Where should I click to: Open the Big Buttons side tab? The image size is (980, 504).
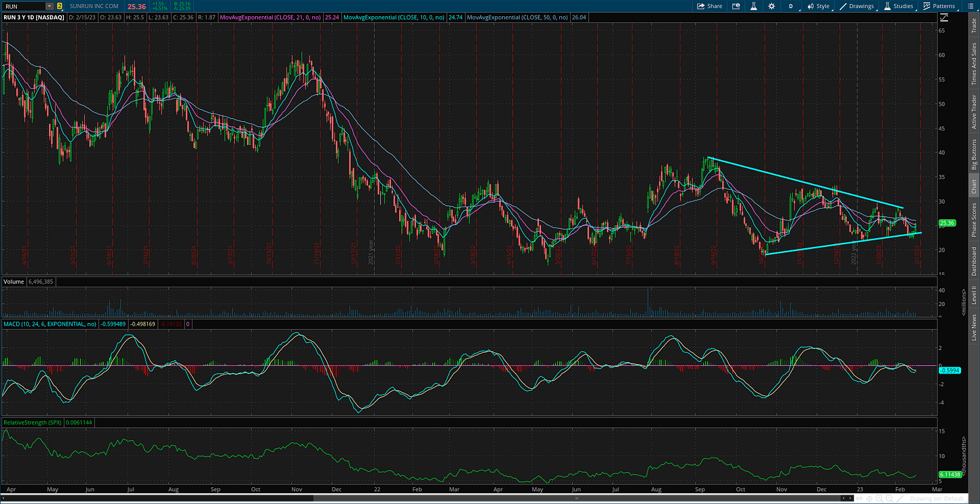click(973, 155)
